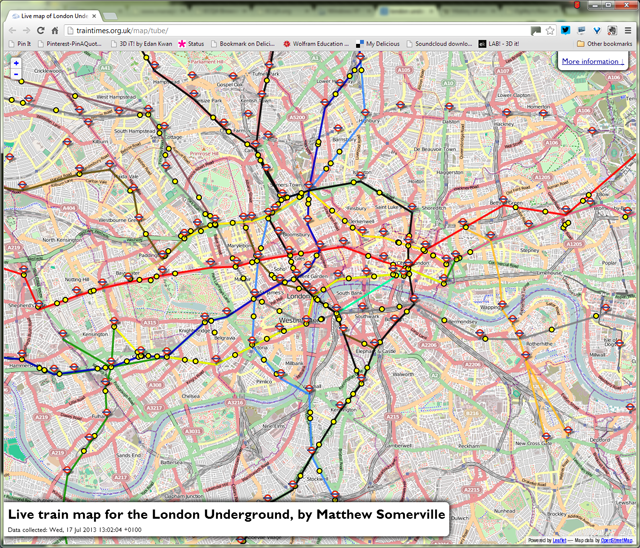The width and height of the screenshot is (640, 548).
Task: Open the blue Twitter bird extension icon
Action: pos(565,30)
